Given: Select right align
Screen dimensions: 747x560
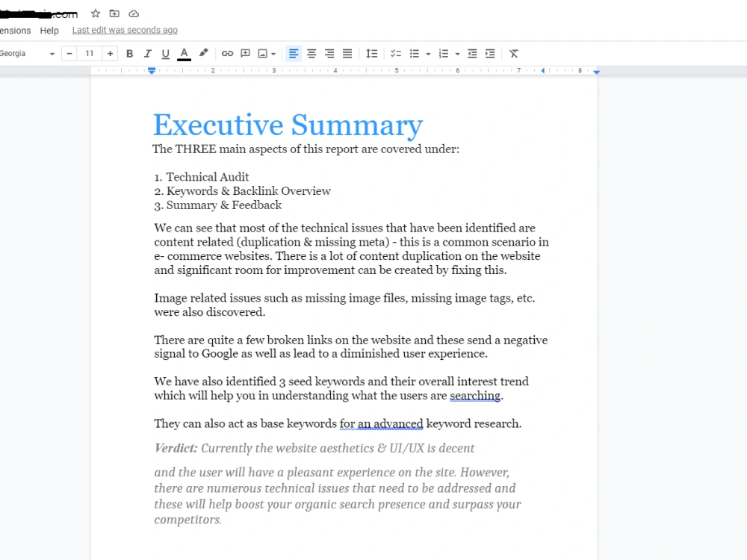Looking at the screenshot, I should point(329,54).
